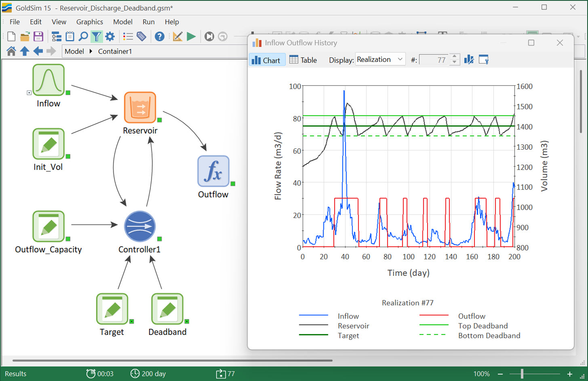Viewport: 588px width, 381px height.
Task: Click the green output port of Outflow
Action: click(x=233, y=184)
